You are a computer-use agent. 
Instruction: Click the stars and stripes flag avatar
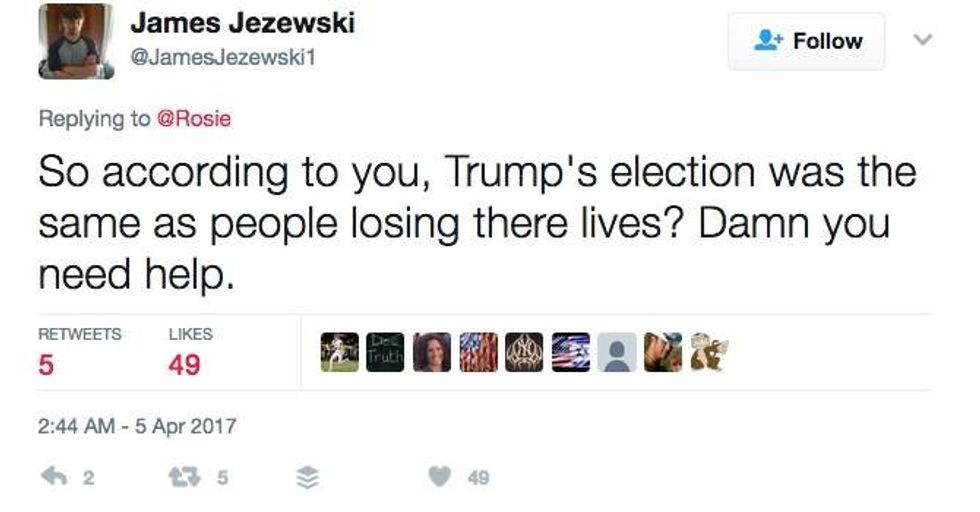[x=478, y=352]
